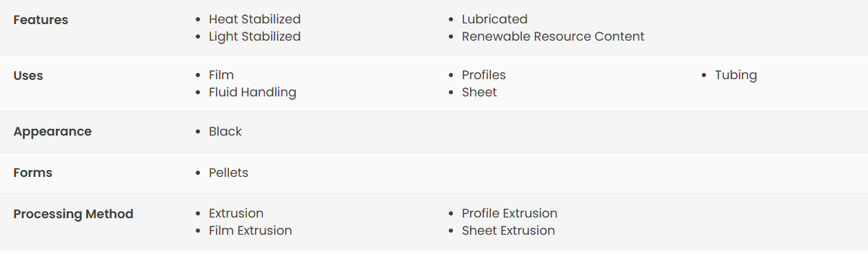Select Renewable Resource Content entry
This screenshot has width=868, height=254.
click(x=553, y=36)
